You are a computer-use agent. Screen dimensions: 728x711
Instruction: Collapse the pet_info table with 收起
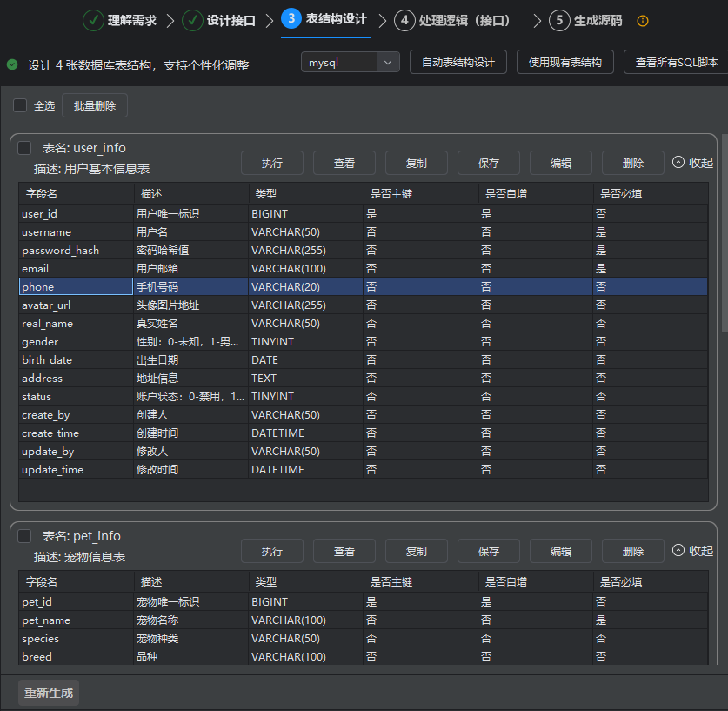[x=692, y=551]
